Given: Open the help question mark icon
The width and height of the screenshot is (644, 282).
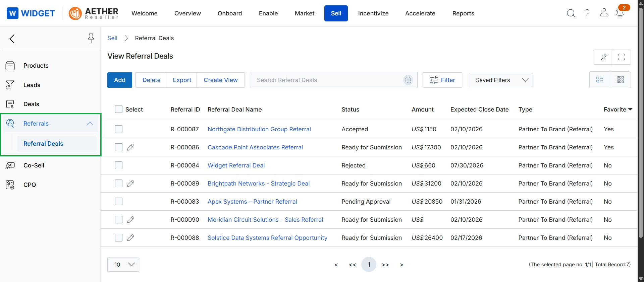Looking at the screenshot, I should 587,13.
